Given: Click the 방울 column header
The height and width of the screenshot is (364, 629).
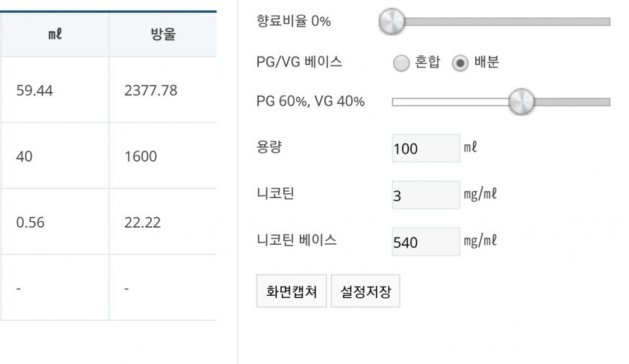Looking at the screenshot, I should tap(163, 34).
